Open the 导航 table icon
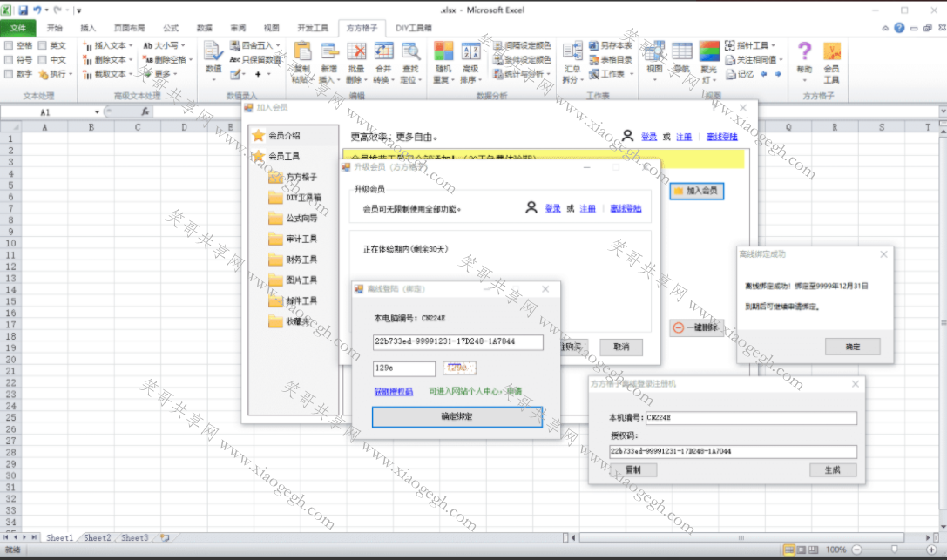Viewport: 947px width, 560px height. tap(682, 52)
